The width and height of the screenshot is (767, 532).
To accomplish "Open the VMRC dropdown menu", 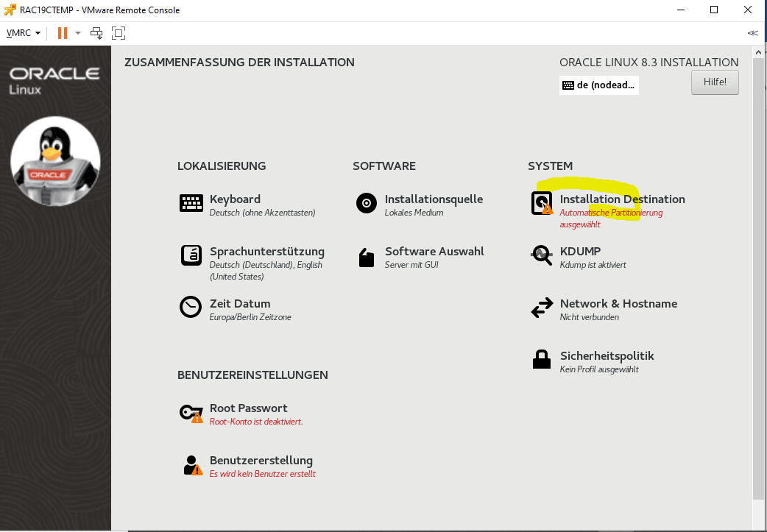I will pyautogui.click(x=23, y=33).
